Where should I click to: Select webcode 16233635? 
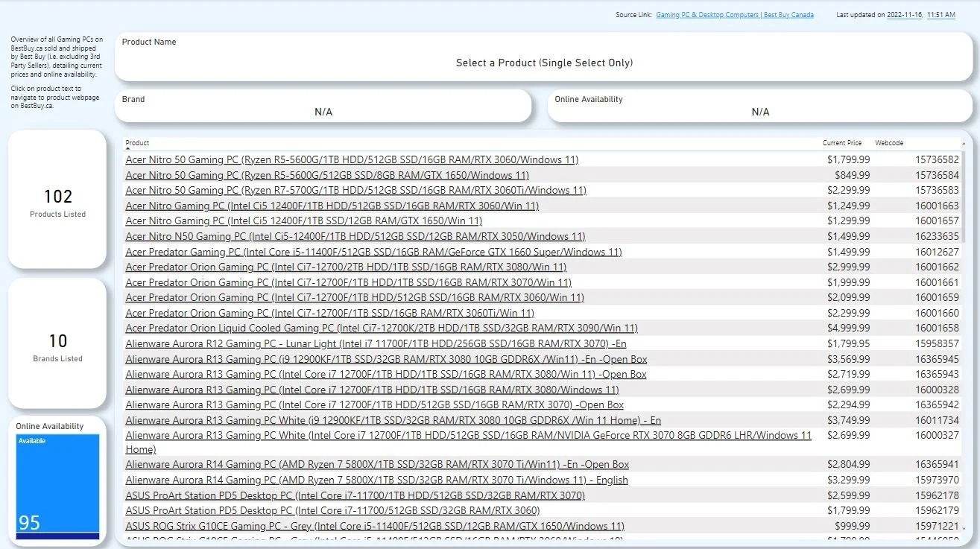[938, 236]
